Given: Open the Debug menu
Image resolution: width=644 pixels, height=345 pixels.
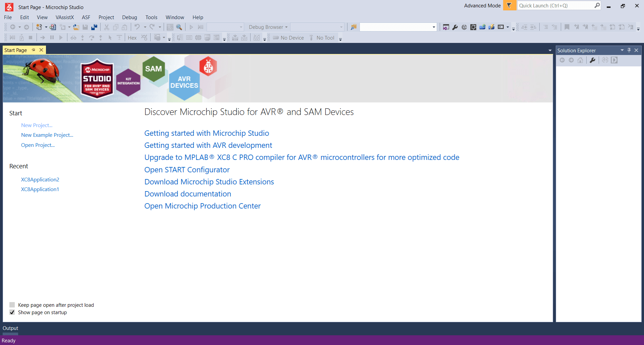Looking at the screenshot, I should 129,17.
